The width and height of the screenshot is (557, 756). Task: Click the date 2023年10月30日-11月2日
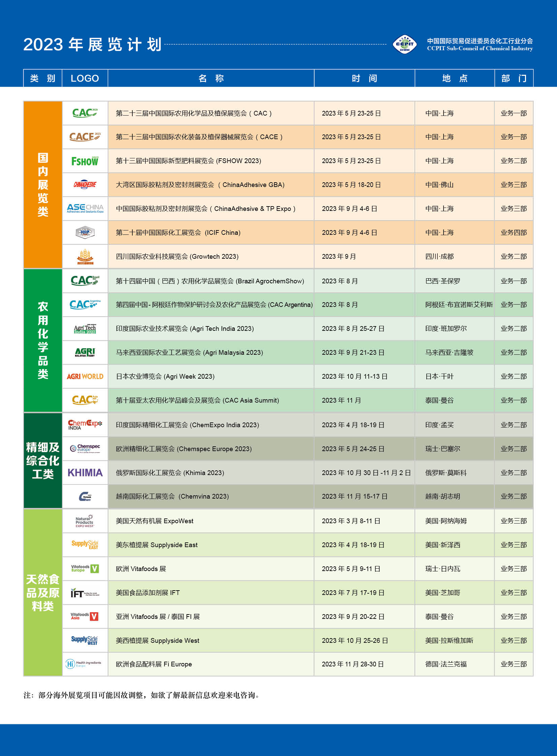pos(366,473)
